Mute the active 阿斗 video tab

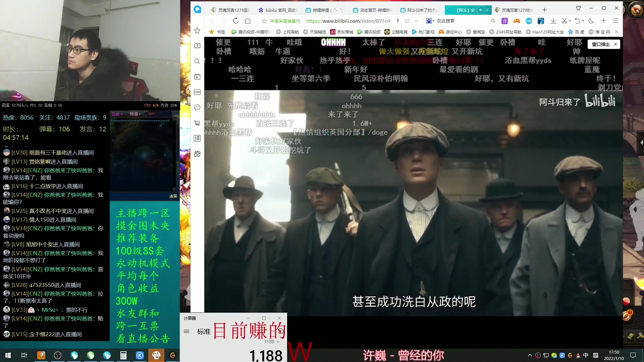coord(481,10)
